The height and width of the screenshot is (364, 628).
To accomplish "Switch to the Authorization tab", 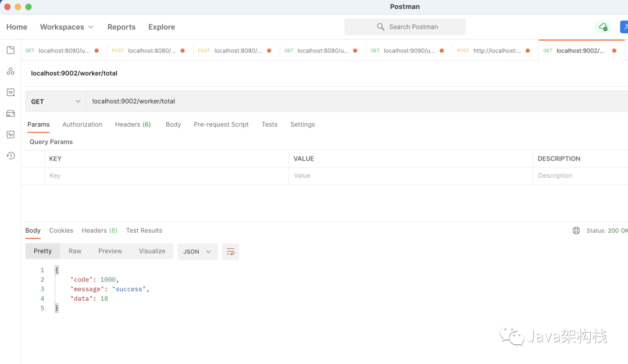I will [x=83, y=124].
